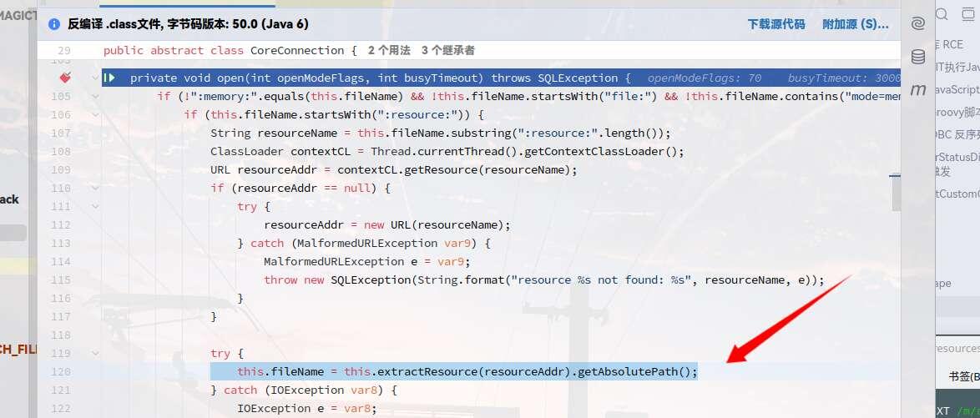Open the Database tool window icon

(x=918, y=57)
